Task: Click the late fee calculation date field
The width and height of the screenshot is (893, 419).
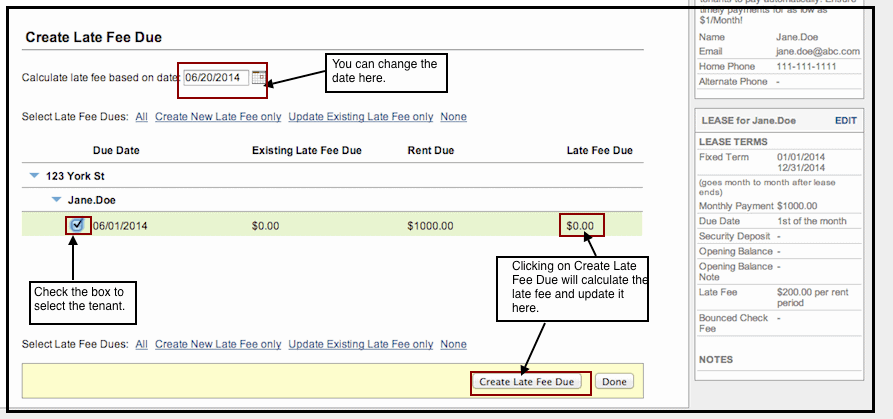Action: tap(215, 78)
